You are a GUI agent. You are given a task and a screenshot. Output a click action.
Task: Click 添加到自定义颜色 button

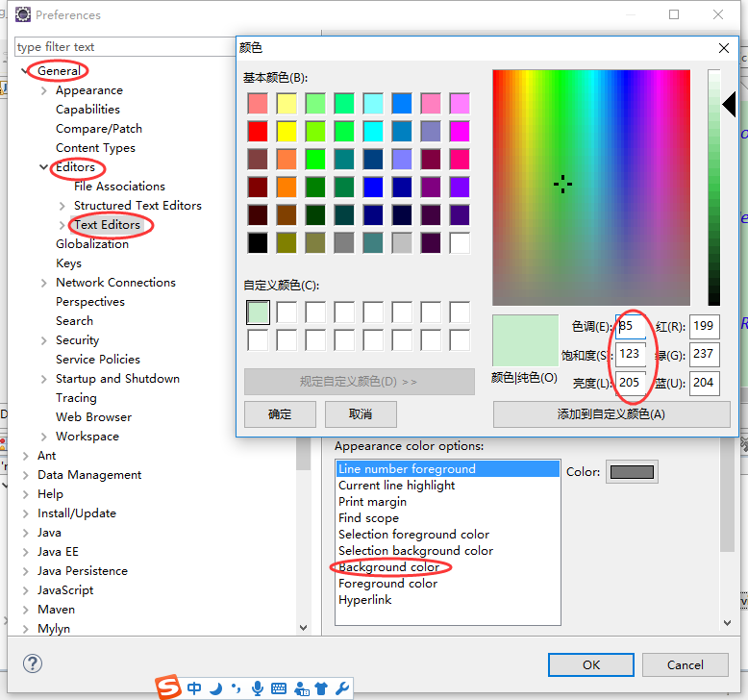pyautogui.click(x=611, y=414)
